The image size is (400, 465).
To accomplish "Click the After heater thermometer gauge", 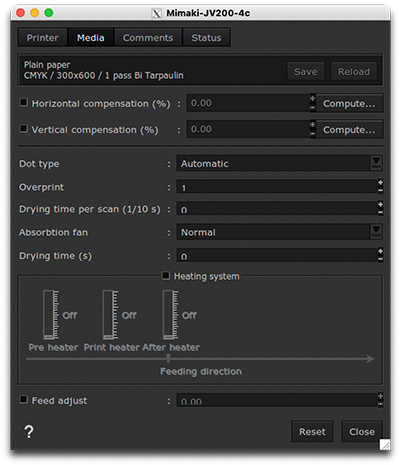I will (170, 315).
